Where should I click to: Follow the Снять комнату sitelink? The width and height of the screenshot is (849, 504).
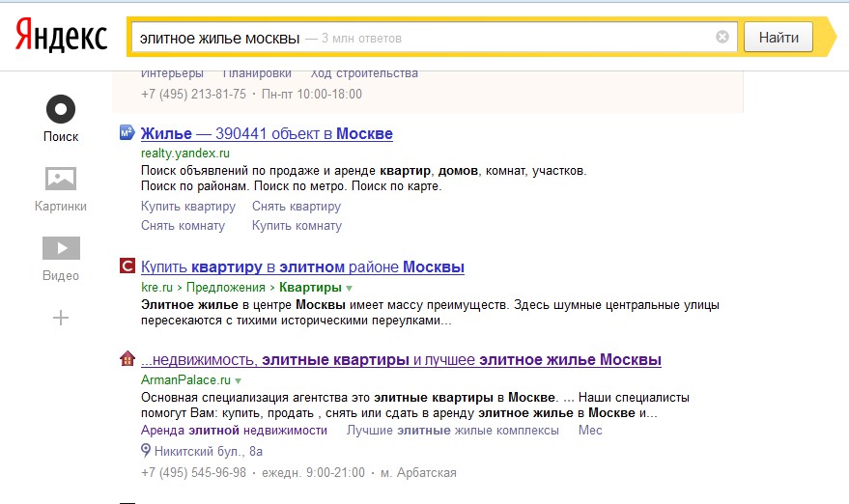point(183,226)
